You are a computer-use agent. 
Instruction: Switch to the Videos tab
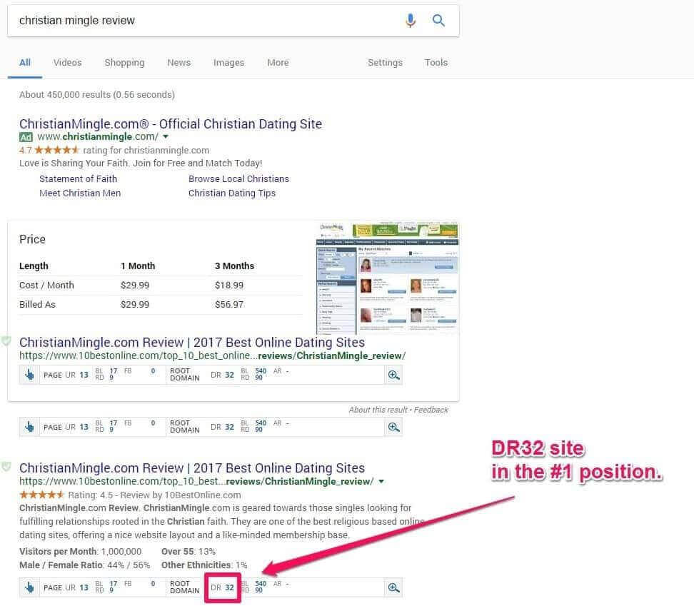point(67,62)
